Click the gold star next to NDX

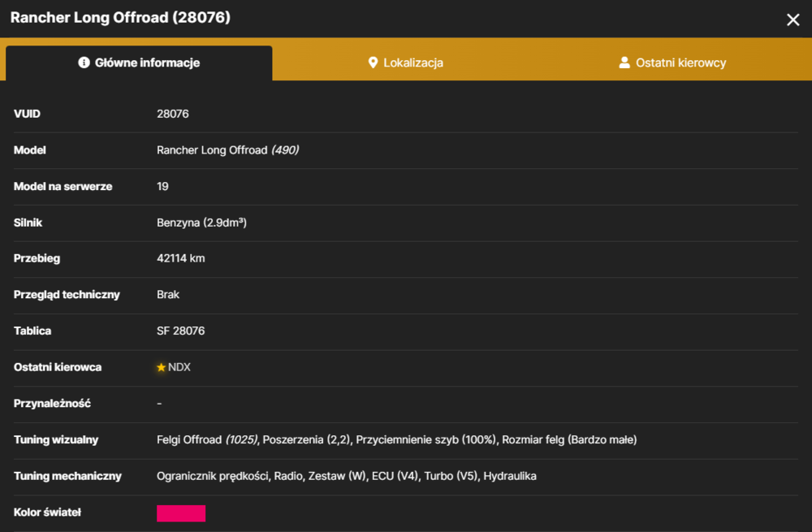[x=161, y=367]
